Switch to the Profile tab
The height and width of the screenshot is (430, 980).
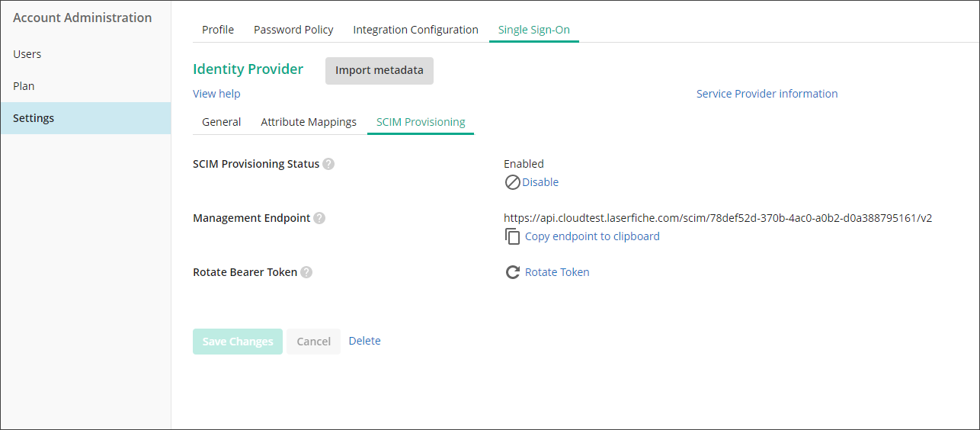[218, 30]
